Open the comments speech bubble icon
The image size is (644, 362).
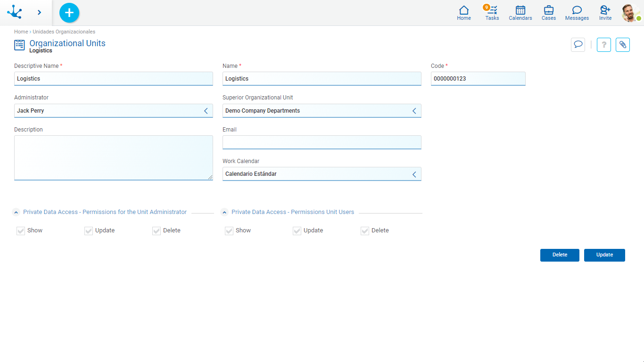tap(578, 45)
